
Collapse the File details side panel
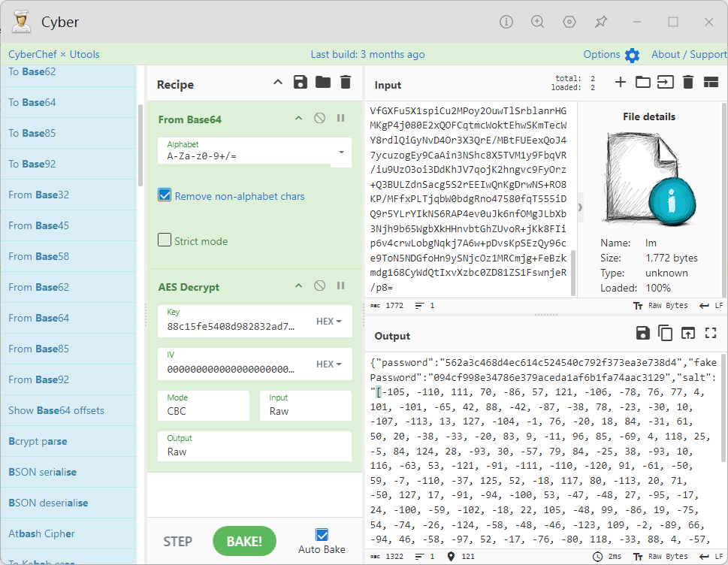(x=580, y=207)
